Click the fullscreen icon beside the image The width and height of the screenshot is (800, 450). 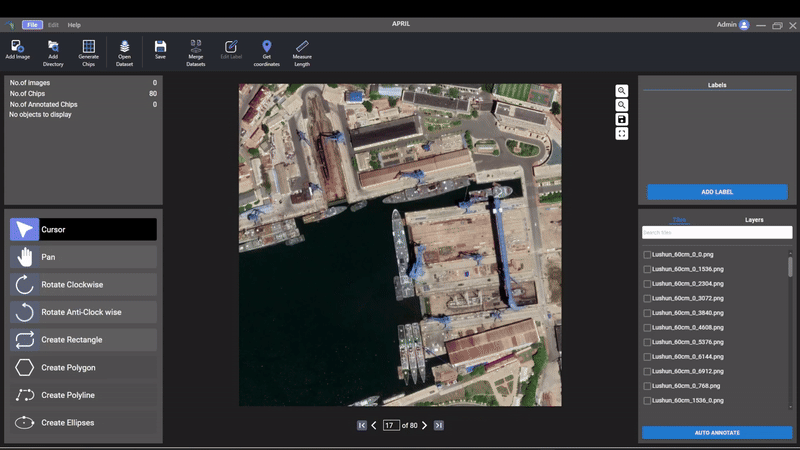coord(622,133)
